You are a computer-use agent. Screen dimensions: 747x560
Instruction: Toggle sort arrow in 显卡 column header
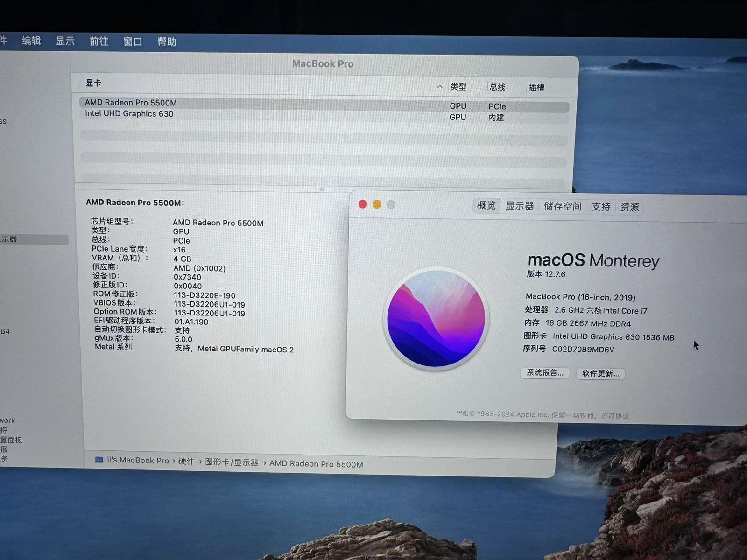pos(439,86)
